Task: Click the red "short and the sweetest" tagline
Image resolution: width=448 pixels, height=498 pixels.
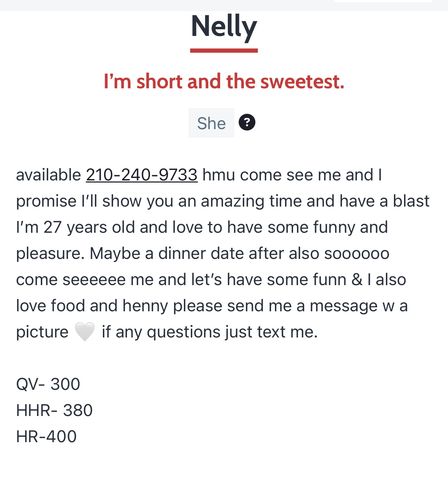Action: point(224,81)
